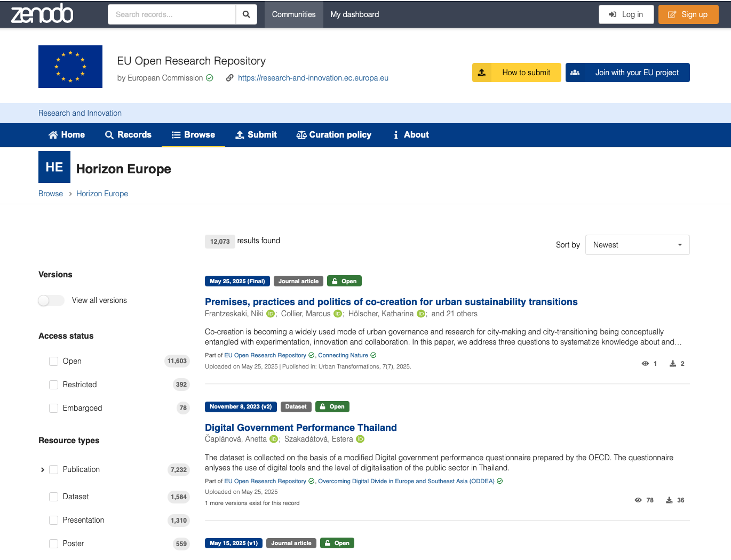This screenshot has width=731, height=560.
Task: Open the Browse tab
Action: (193, 135)
